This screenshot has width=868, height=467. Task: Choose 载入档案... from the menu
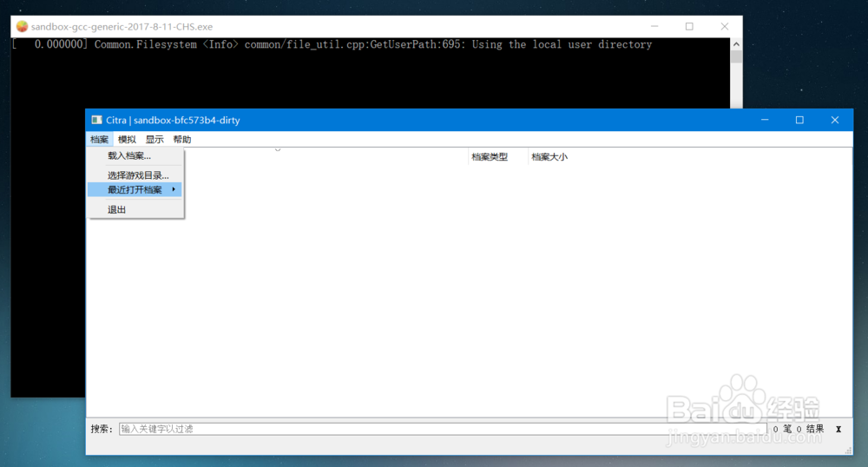pos(135,156)
